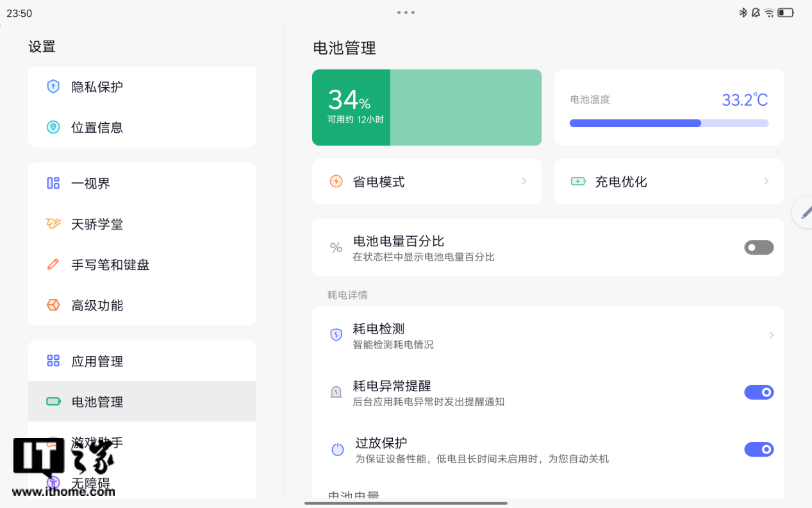The image size is (812, 508).
Task: Tap the muted bell status icon
Action: [x=756, y=12]
